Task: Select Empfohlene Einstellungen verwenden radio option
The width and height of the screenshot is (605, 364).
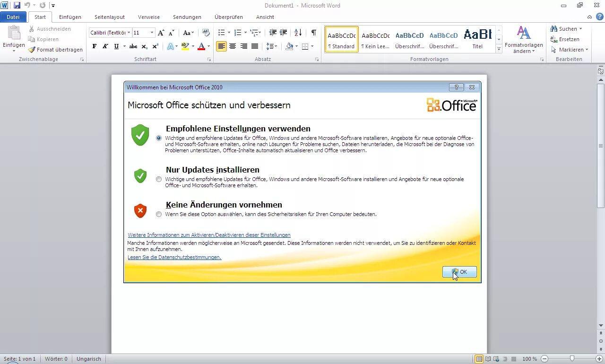Action: pos(159,138)
